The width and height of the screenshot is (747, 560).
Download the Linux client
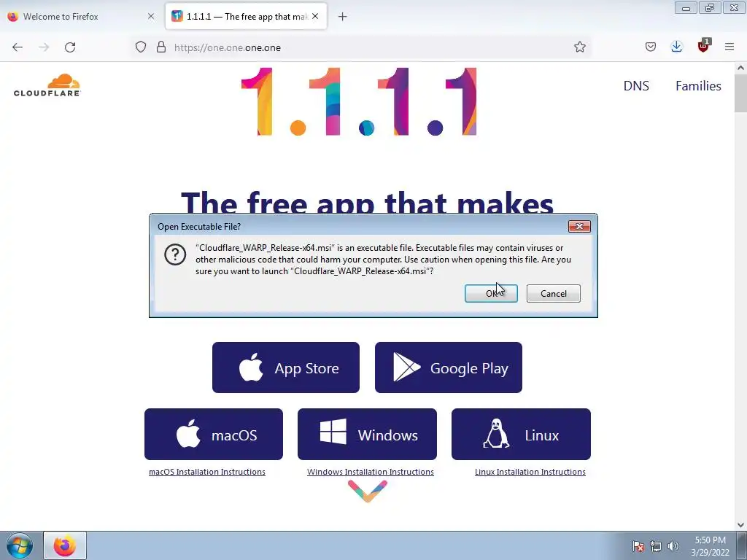[521, 435]
